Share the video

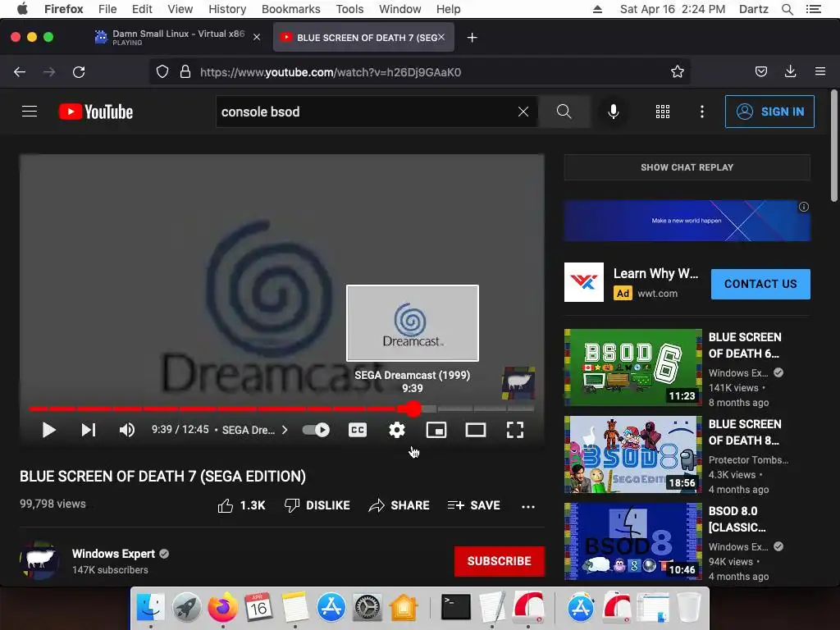click(399, 505)
